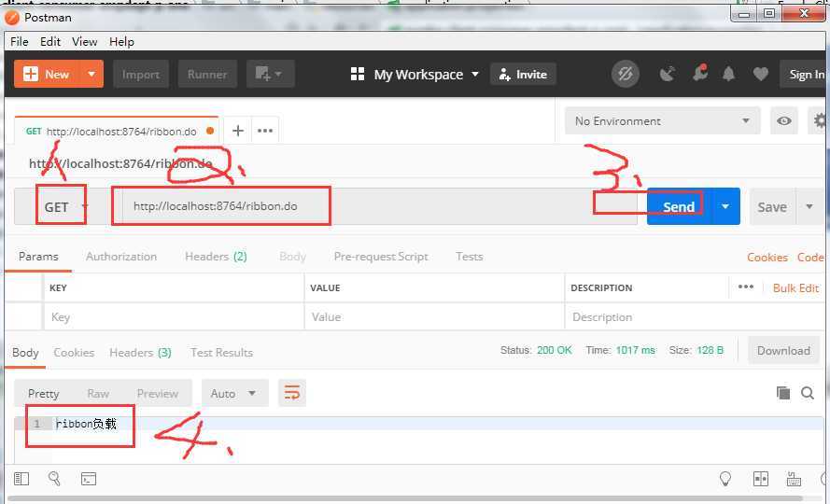Open the keyboard shortcuts icon
The width and height of the screenshot is (830, 504).
pos(794,479)
